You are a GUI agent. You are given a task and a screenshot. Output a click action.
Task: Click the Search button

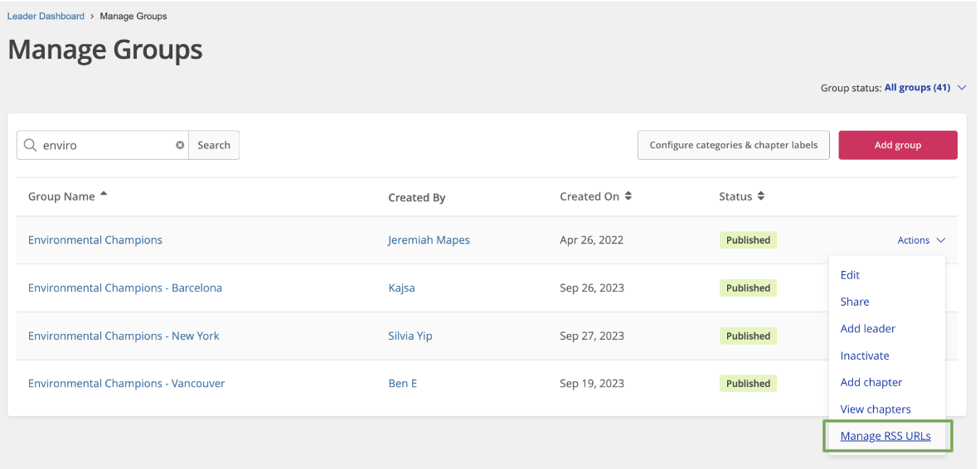[x=214, y=145]
